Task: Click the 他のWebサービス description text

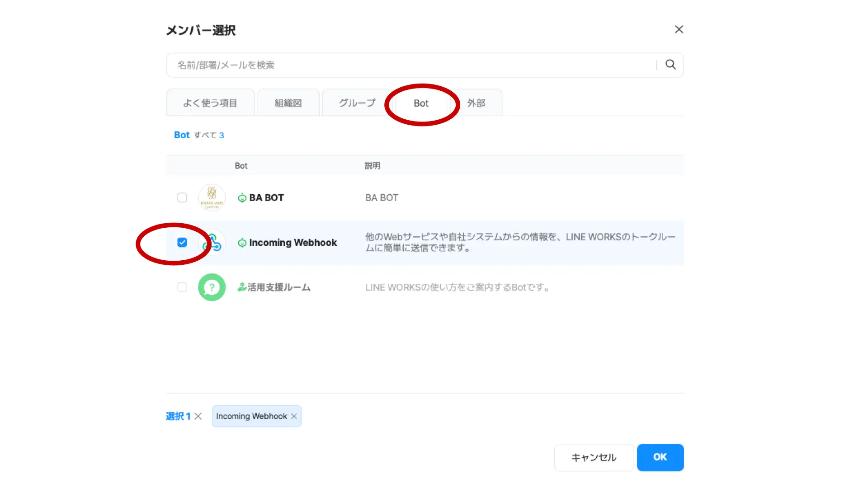Action: (520, 242)
